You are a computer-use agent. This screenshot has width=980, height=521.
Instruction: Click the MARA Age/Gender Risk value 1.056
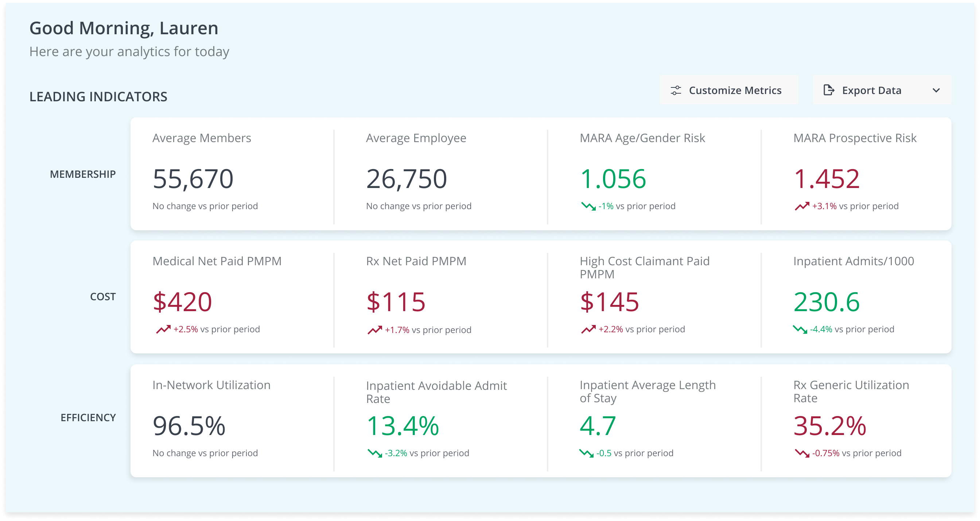click(613, 179)
